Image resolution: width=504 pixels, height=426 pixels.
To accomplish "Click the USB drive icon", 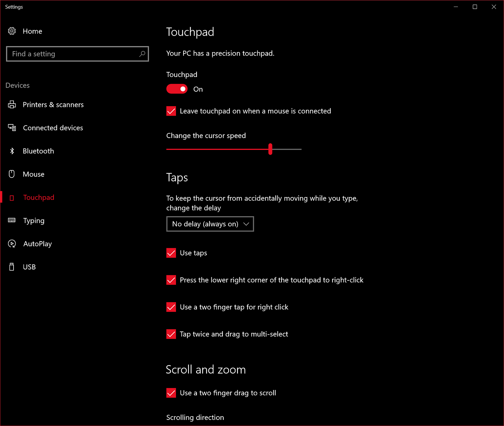I will tap(12, 267).
